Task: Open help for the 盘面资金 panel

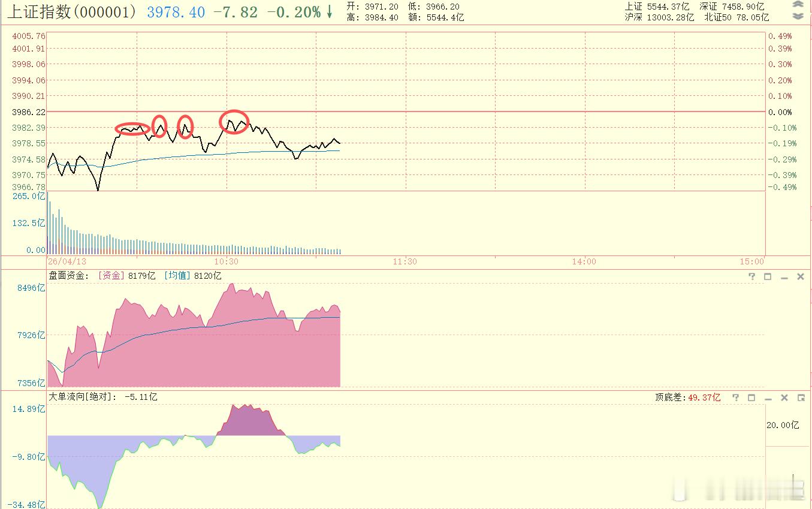Action: click(751, 276)
